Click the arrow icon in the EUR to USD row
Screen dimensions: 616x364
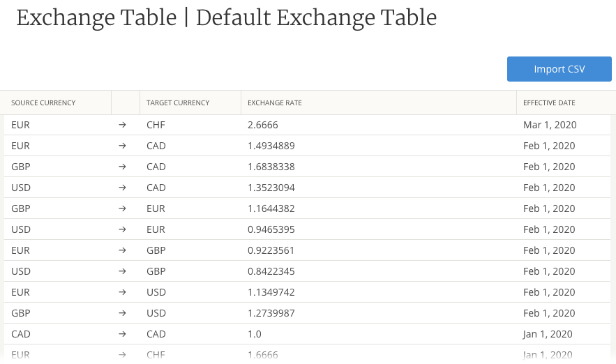point(123,292)
